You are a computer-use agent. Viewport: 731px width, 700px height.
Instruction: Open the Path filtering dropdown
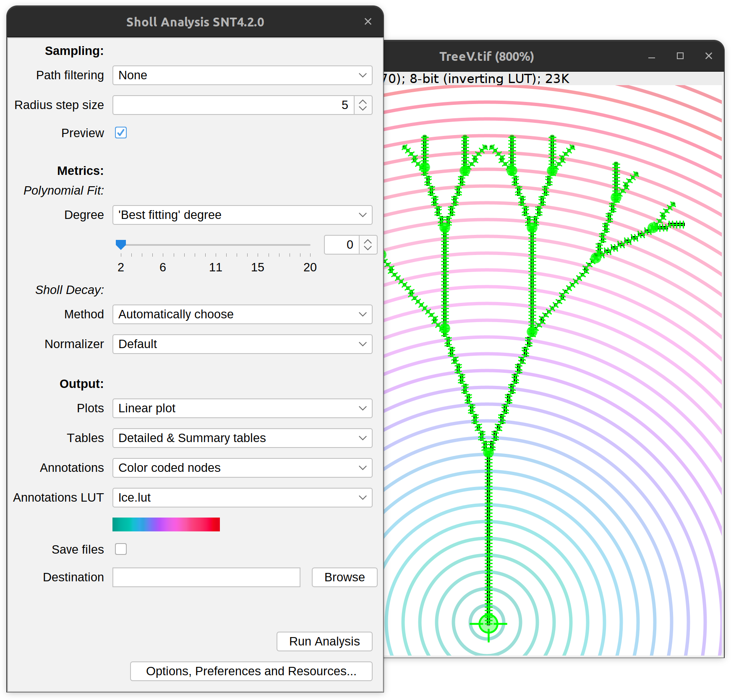242,75
